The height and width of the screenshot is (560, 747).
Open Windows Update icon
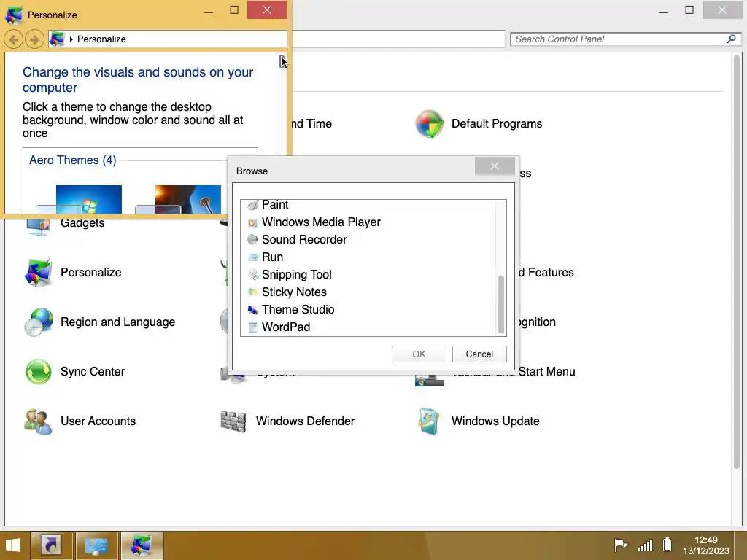click(429, 421)
